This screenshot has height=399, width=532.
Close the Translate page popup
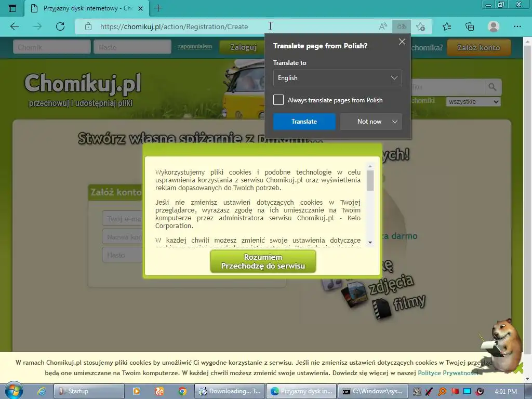pyautogui.click(x=402, y=42)
